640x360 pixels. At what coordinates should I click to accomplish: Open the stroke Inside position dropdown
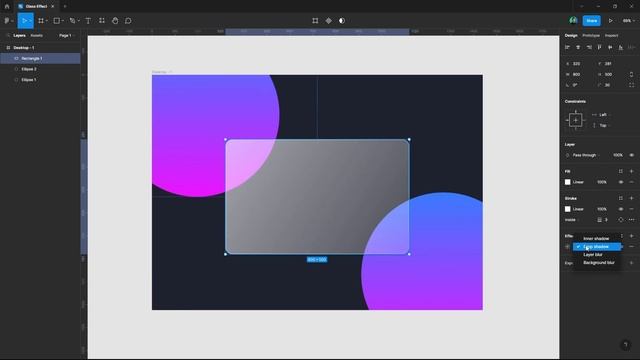(572, 220)
